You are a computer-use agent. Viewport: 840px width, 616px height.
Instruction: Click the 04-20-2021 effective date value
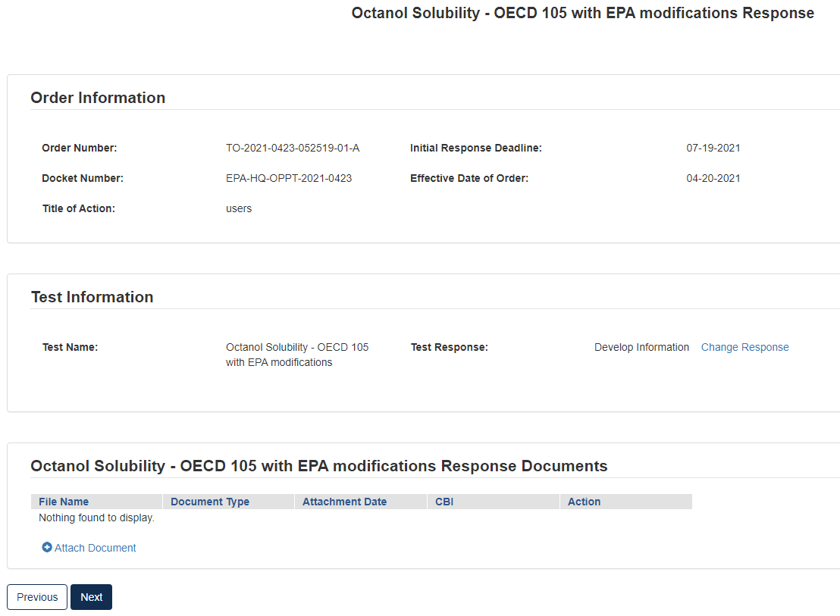pyautogui.click(x=713, y=178)
